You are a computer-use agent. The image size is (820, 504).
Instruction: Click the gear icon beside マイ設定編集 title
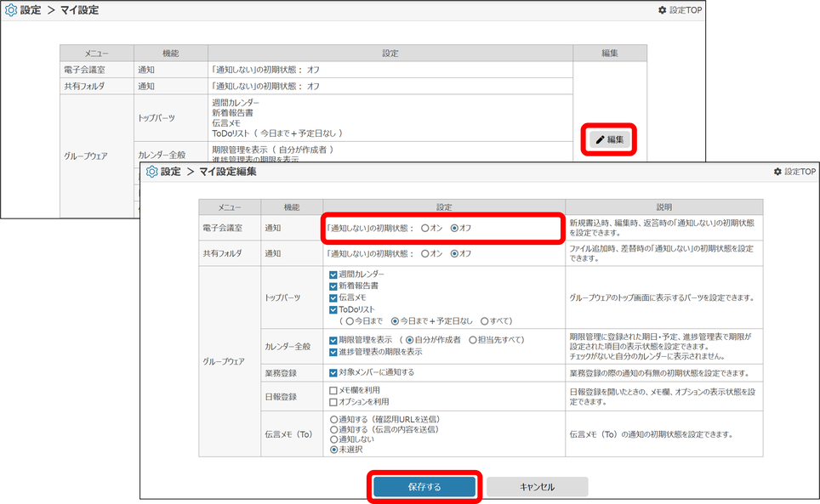(x=152, y=172)
